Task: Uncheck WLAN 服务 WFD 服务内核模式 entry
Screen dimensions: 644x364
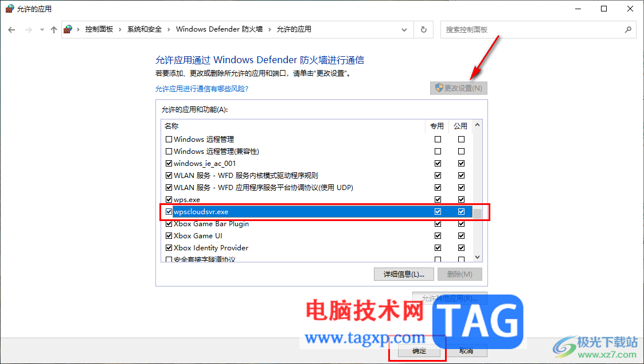Action: click(x=169, y=176)
